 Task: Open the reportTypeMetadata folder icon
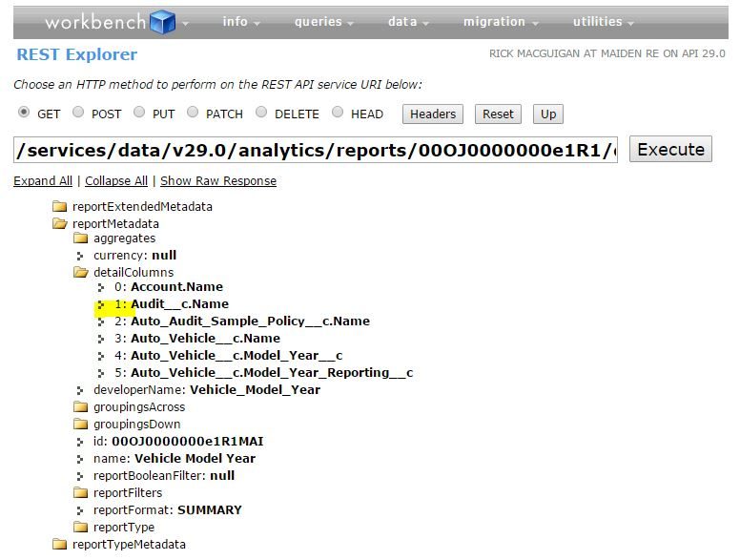tap(59, 544)
